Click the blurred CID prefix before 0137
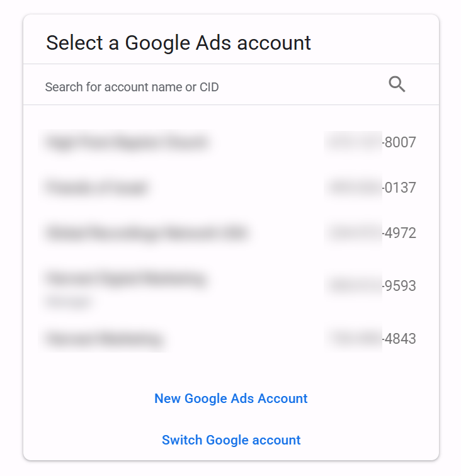461x476 pixels. pyautogui.click(x=353, y=187)
